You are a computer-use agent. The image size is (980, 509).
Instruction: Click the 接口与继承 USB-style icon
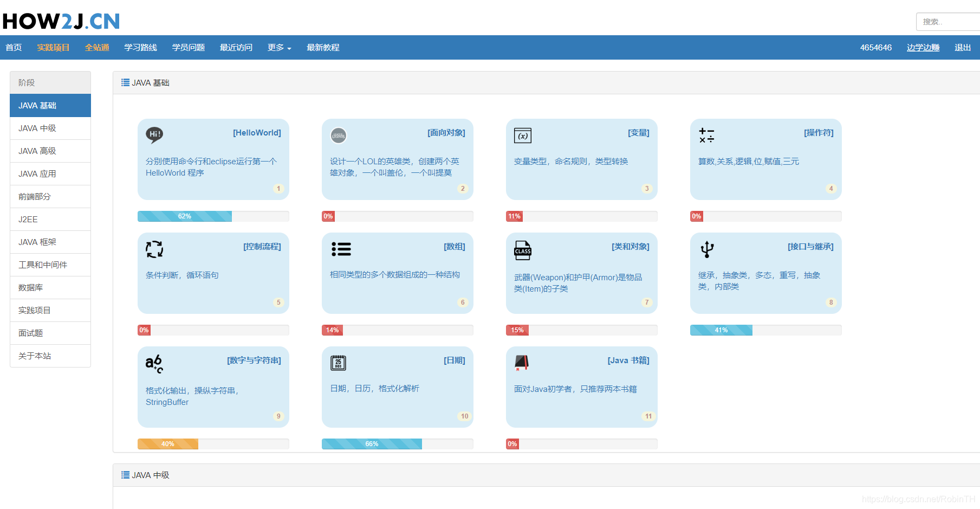click(707, 249)
